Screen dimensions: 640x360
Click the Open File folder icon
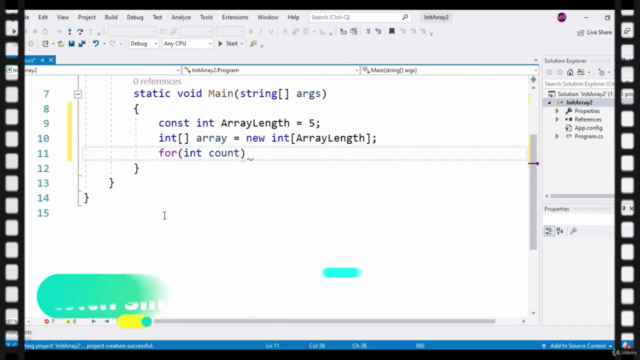(61, 44)
